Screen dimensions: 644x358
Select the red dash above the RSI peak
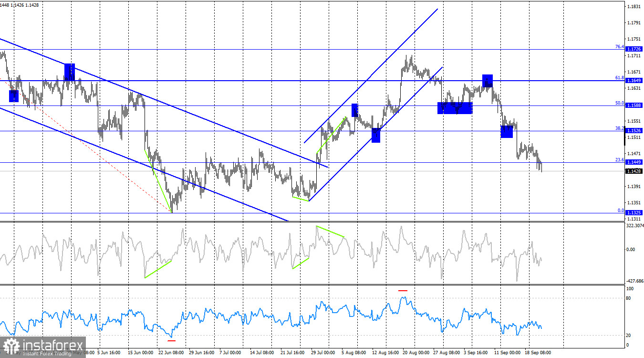tap(403, 290)
